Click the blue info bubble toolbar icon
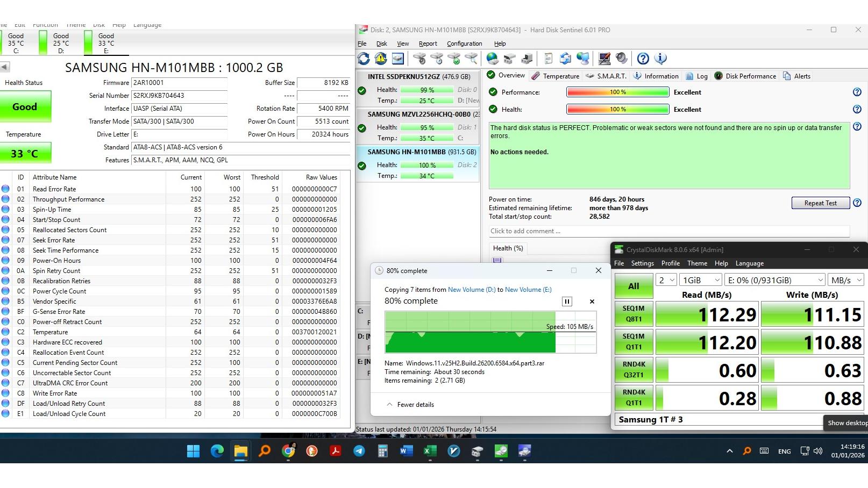The width and height of the screenshot is (868, 488). [x=660, y=59]
